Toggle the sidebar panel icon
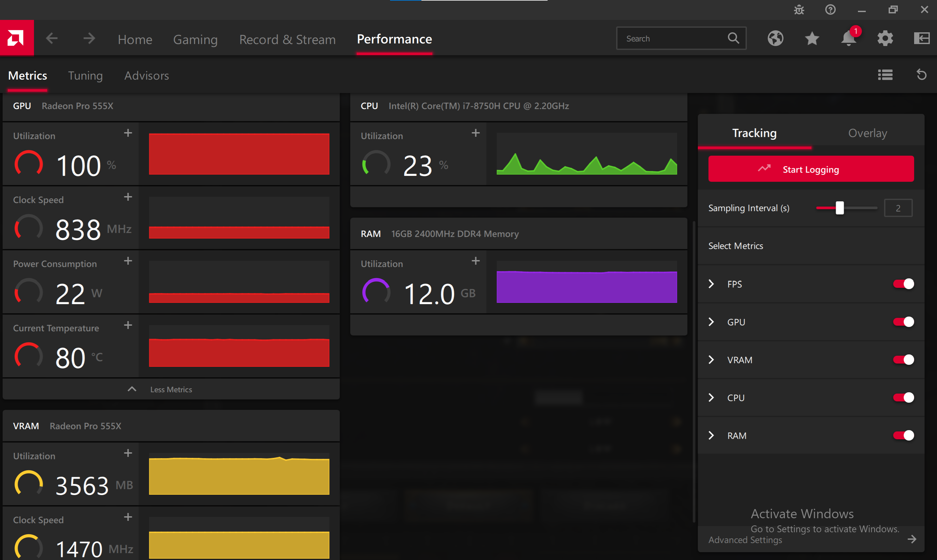 (x=922, y=39)
